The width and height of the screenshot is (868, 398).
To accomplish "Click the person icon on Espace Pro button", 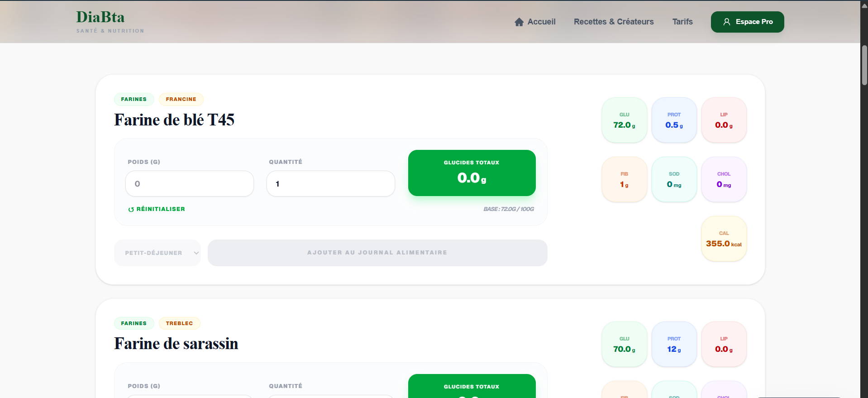I will tap(727, 21).
